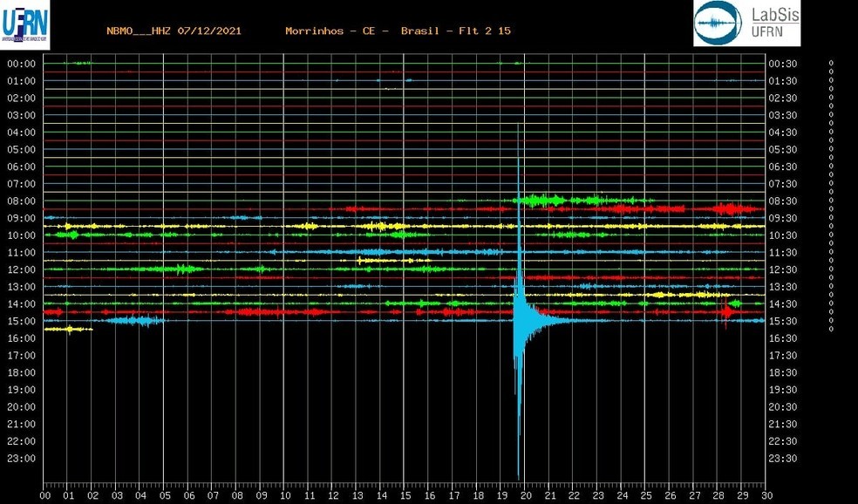858x504 pixels.
Task: Click the 23:30 label on right axis
Action: [782, 459]
